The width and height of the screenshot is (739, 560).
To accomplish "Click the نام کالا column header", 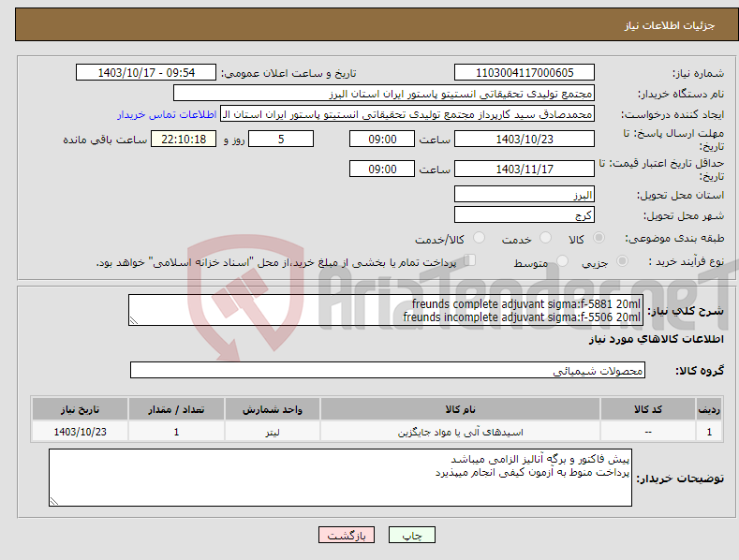I will click(461, 409).
